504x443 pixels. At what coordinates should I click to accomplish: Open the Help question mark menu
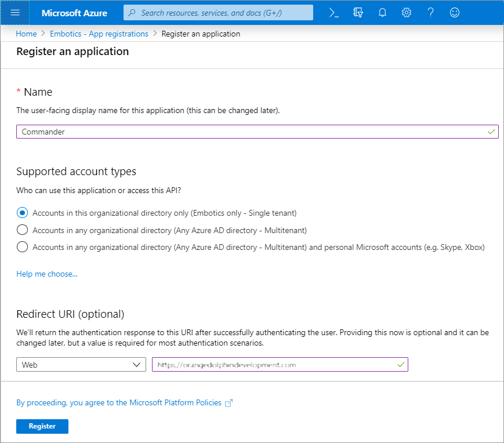tap(430, 13)
